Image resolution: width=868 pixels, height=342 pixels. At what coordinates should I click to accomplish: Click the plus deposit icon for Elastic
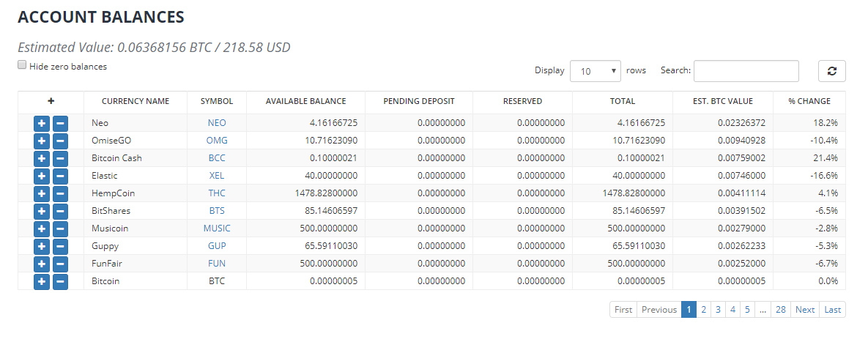[42, 176]
